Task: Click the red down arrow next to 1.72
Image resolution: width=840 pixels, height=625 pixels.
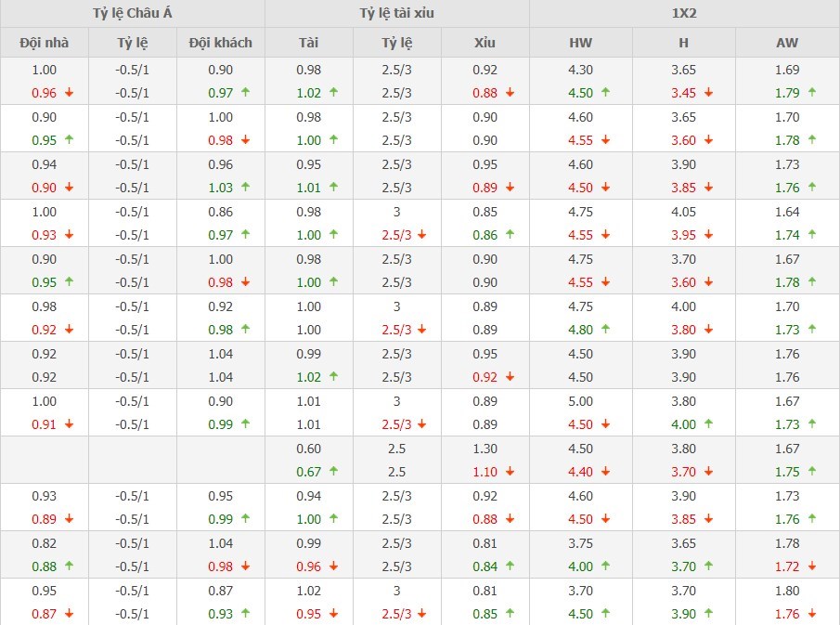Action: click(812, 566)
